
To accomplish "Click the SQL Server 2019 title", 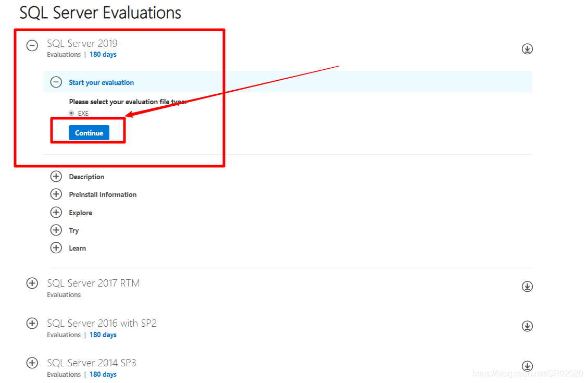I will (x=82, y=44).
